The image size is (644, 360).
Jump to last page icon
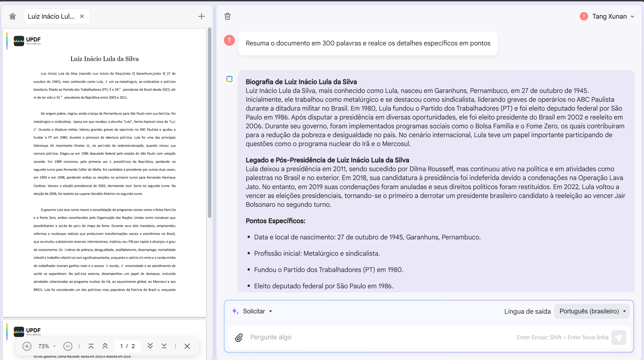coord(164,346)
